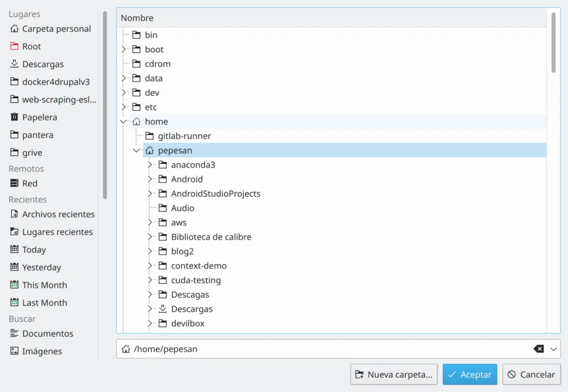Viewport: 568px width, 392px height.
Task: Select the AndroidStudioProjects folder
Action: 215,194
